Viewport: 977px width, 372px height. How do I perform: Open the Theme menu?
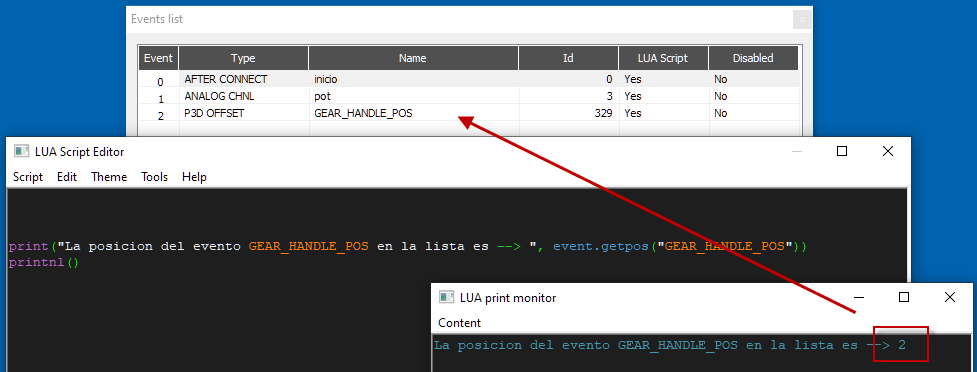pyautogui.click(x=109, y=177)
